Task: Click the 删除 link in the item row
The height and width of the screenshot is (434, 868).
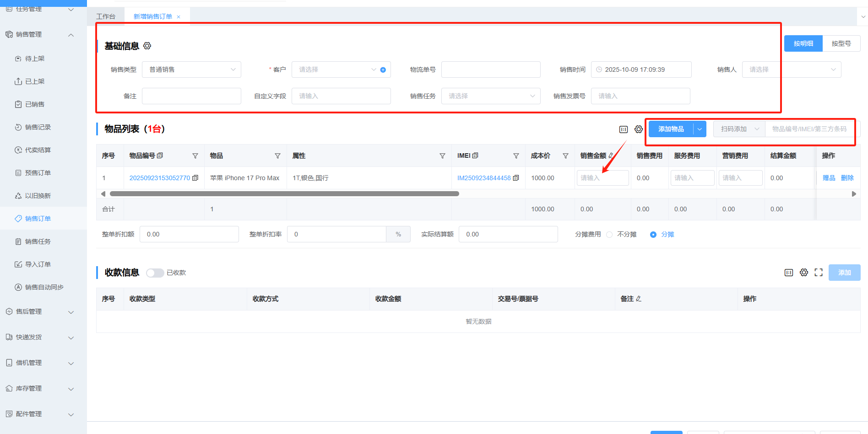Action: pyautogui.click(x=847, y=178)
